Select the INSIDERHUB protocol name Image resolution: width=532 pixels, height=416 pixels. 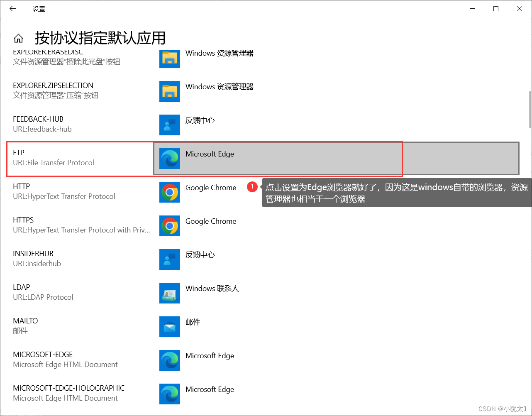coord(33,254)
